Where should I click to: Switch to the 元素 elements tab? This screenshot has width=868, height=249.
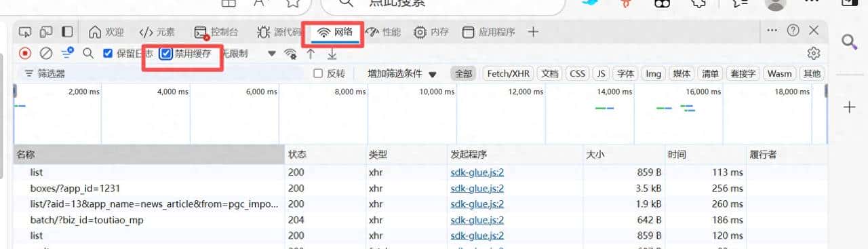pos(157,32)
